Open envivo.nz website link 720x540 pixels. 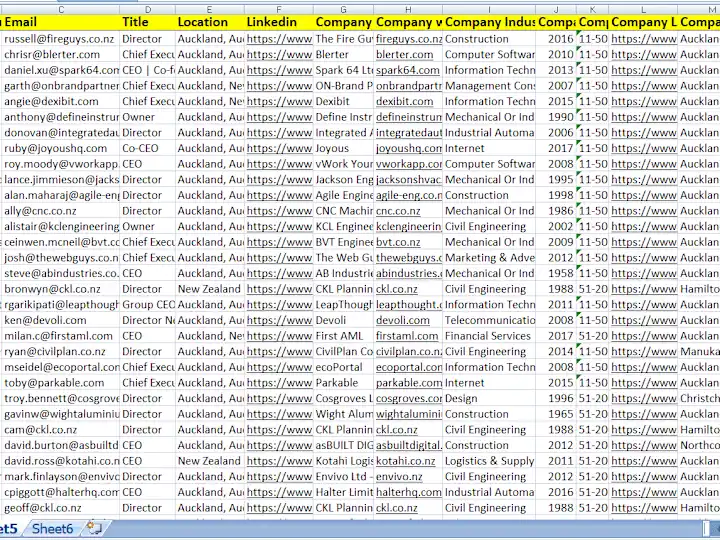[399, 476]
